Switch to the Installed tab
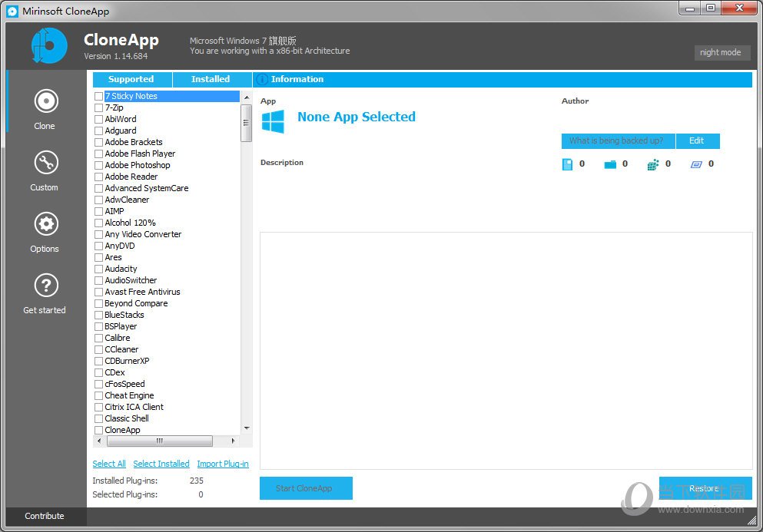This screenshot has height=532, width=763. pyautogui.click(x=211, y=79)
